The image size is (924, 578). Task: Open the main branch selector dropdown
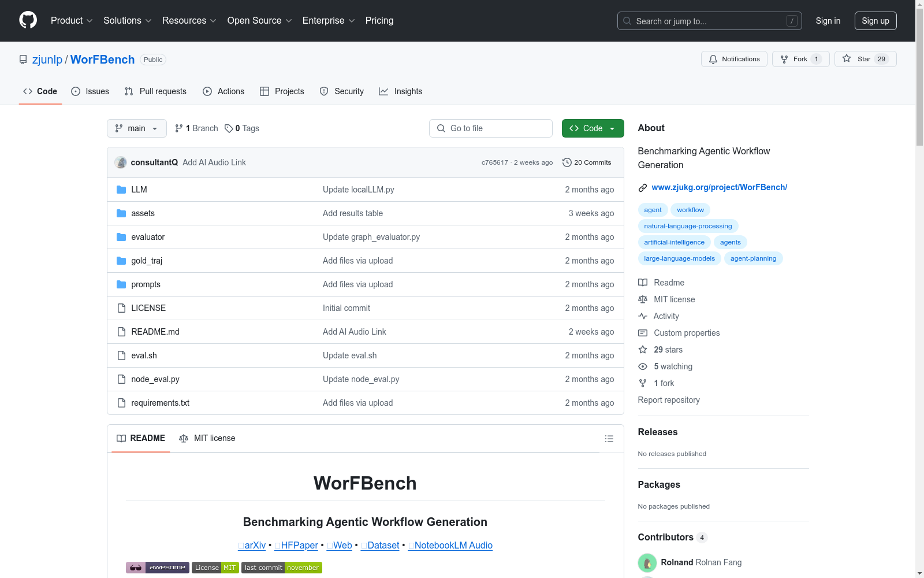(137, 128)
